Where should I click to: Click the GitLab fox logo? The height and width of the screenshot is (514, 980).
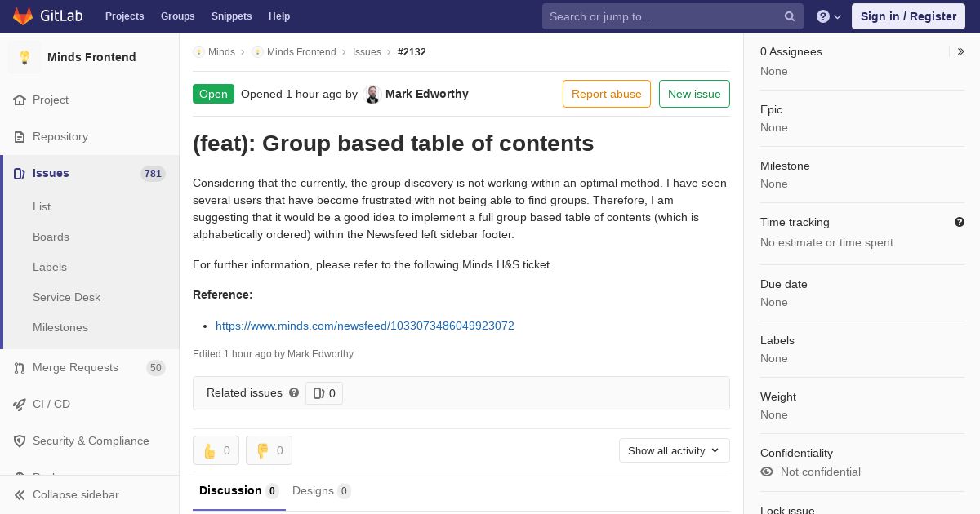pos(23,16)
